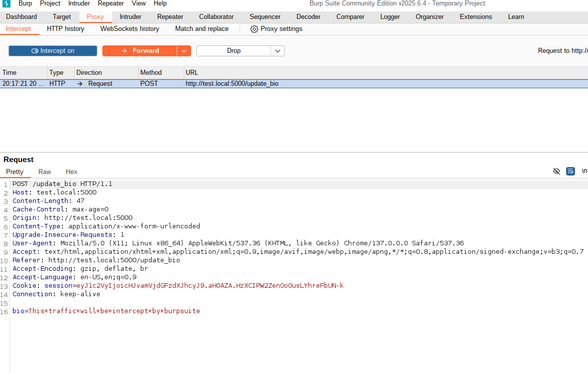The height and width of the screenshot is (373, 588).
Task: Open the Organizer tab
Action: pyautogui.click(x=430, y=17)
